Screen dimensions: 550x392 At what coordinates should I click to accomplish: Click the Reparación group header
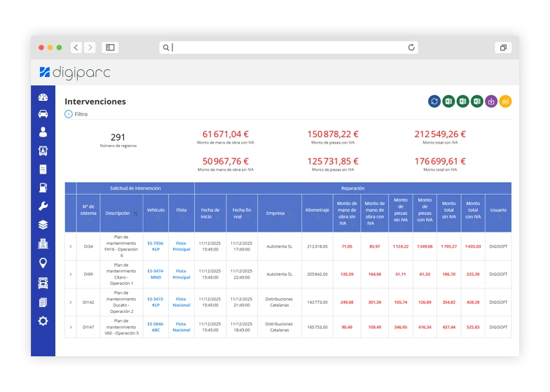point(353,188)
